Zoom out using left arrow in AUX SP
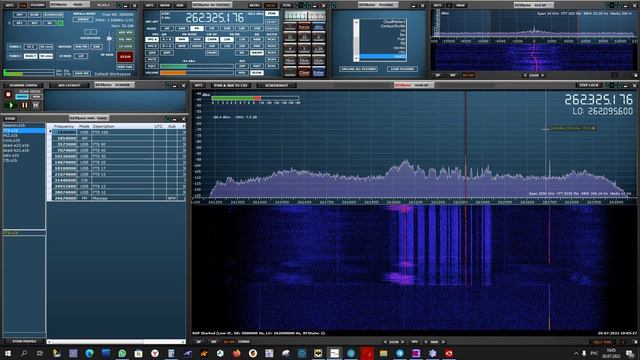The height and width of the screenshot is (360, 640). pos(525,76)
